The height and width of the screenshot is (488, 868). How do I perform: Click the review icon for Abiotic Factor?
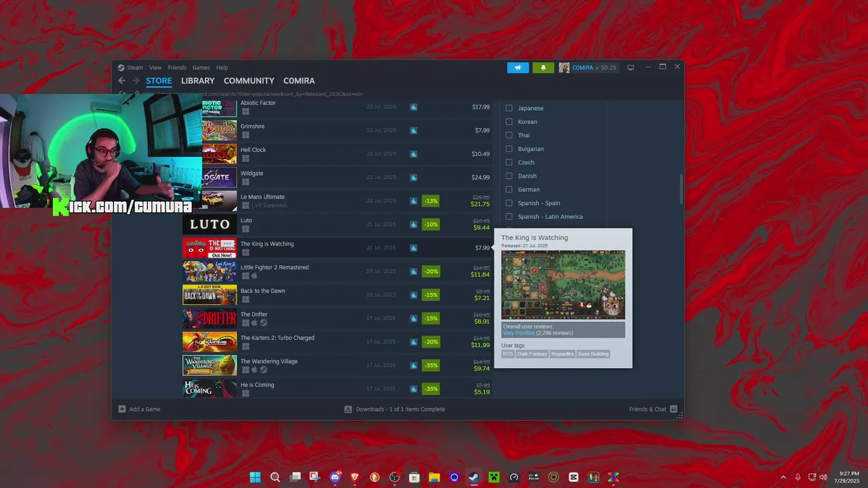[x=413, y=107]
